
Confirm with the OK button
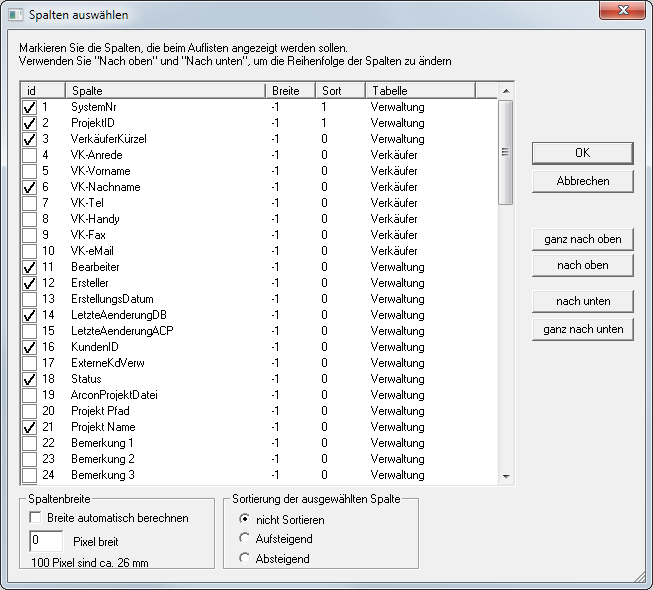[582, 153]
